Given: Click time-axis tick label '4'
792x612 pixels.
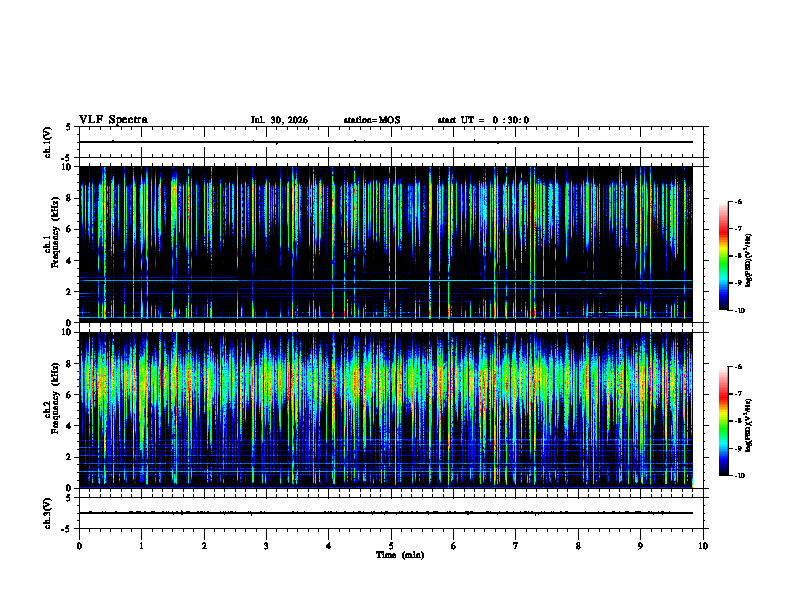Looking at the screenshot, I should coord(329,546).
